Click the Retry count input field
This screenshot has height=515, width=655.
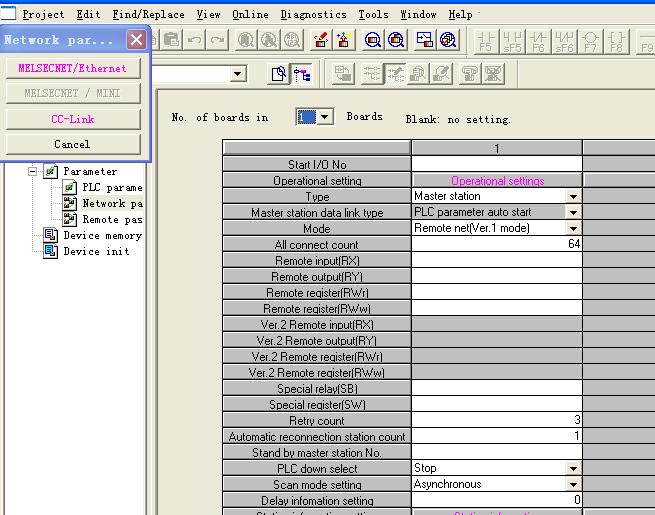(x=496, y=421)
